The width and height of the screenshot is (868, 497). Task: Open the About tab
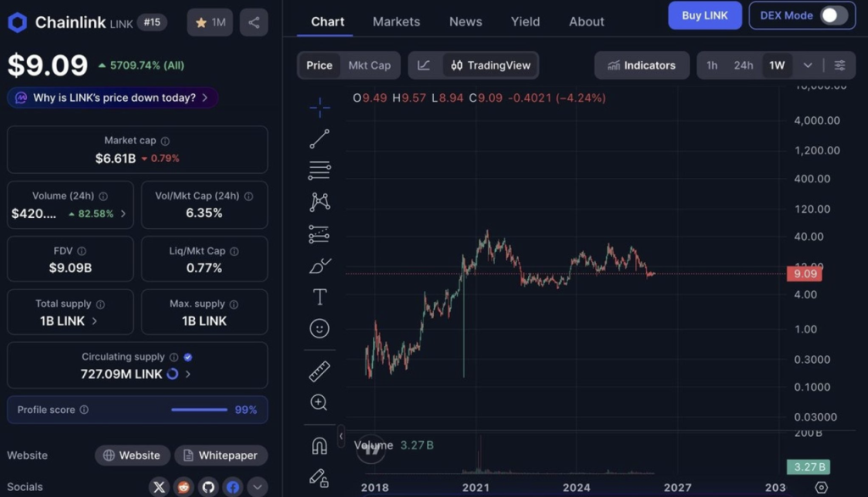[587, 21]
